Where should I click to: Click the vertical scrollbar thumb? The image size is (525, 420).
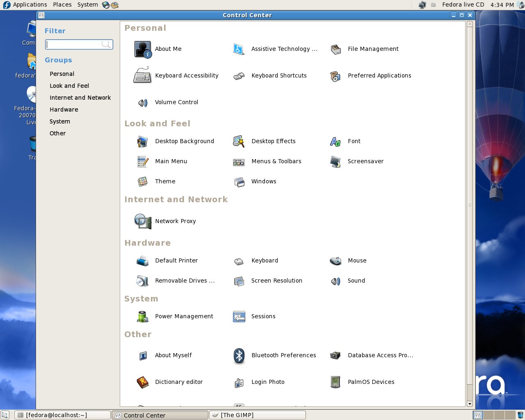tap(470, 206)
